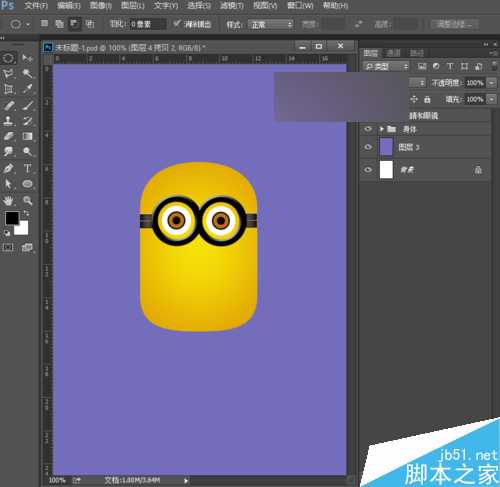Select the Clone Stamp tool
This screenshot has width=500, height=487.
(x=8, y=121)
